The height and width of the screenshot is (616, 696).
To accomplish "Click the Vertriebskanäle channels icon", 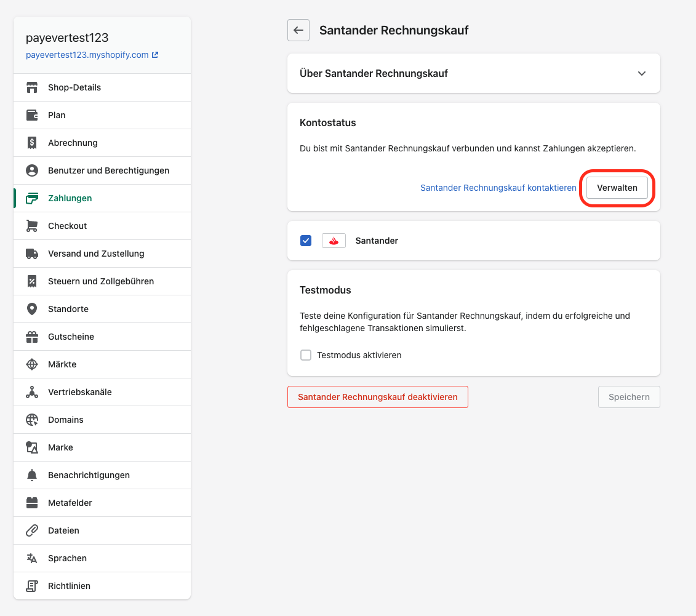I will tap(32, 392).
